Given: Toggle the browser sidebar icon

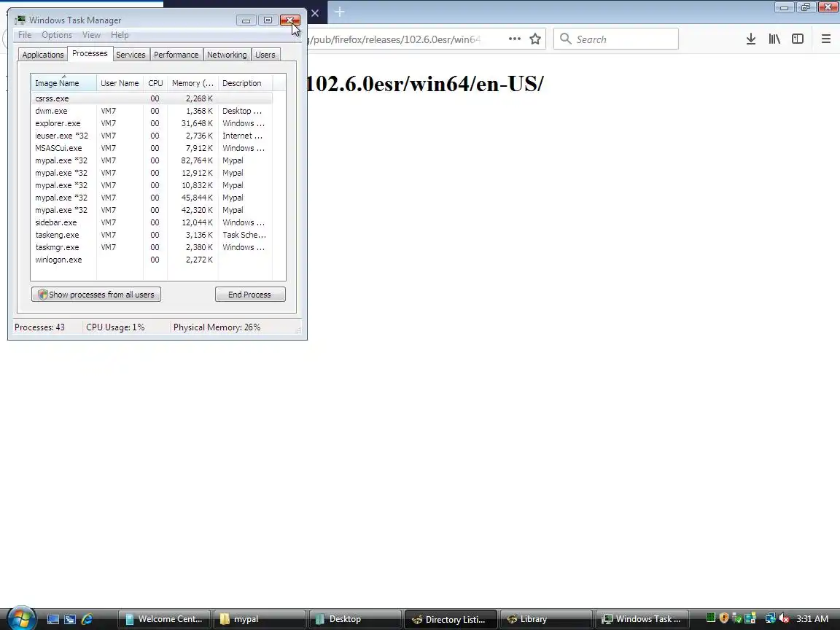Looking at the screenshot, I should [798, 39].
